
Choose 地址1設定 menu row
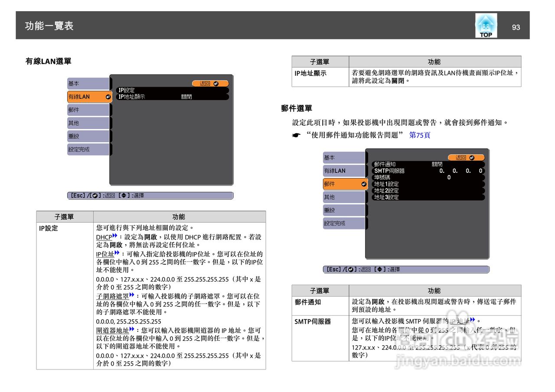428,184
